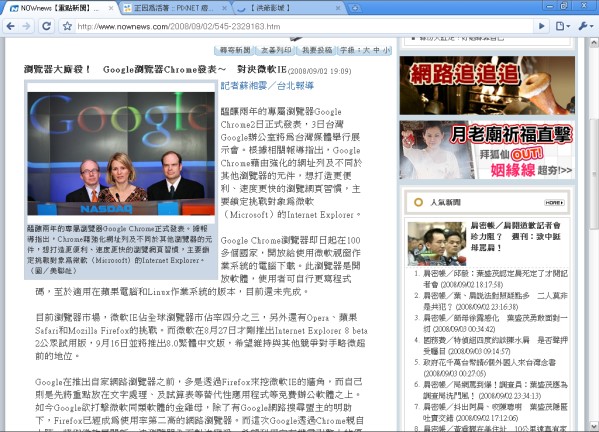Screen dimensions: 599x432
Task: Open popular news item 2 dated 23:16:38
Action: click(495, 301)
